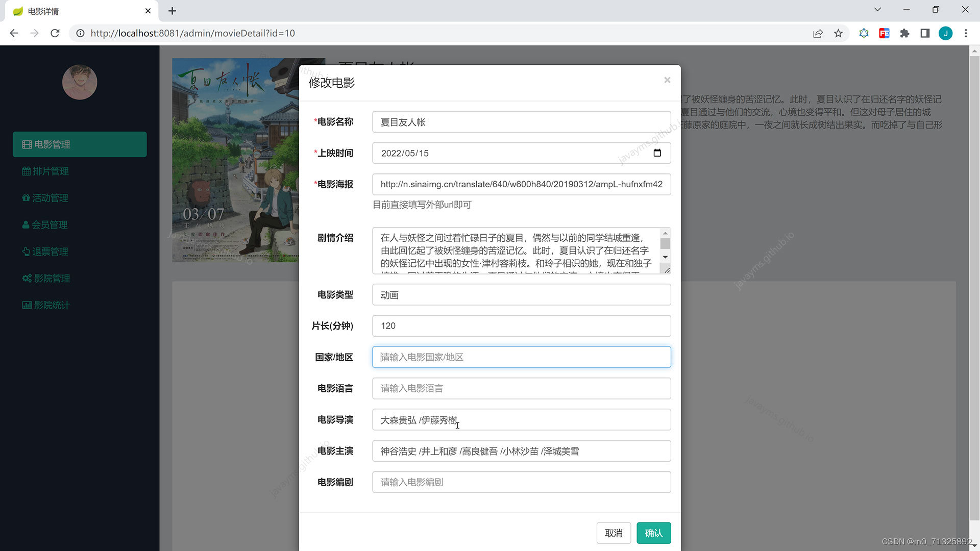Close the 修改电影 dialog with X
Viewport: 980px width, 551px height.
667,80
